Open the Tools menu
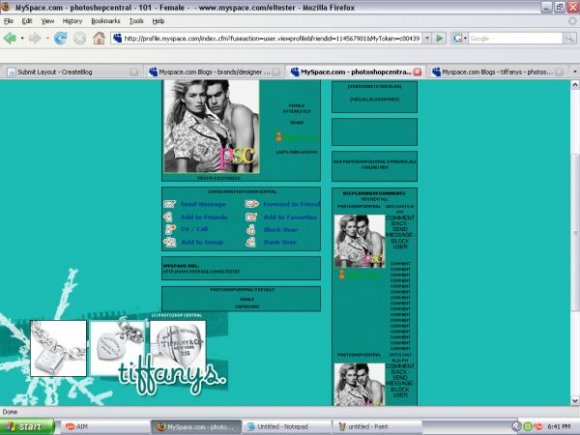Image resolution: width=580 pixels, height=435 pixels. tap(136, 21)
